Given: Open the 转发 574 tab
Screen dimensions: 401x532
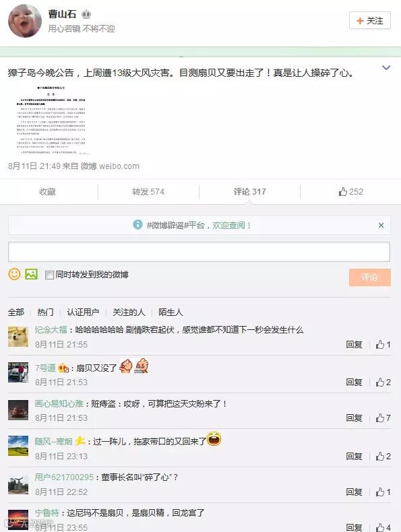Looking at the screenshot, I should [148, 192].
